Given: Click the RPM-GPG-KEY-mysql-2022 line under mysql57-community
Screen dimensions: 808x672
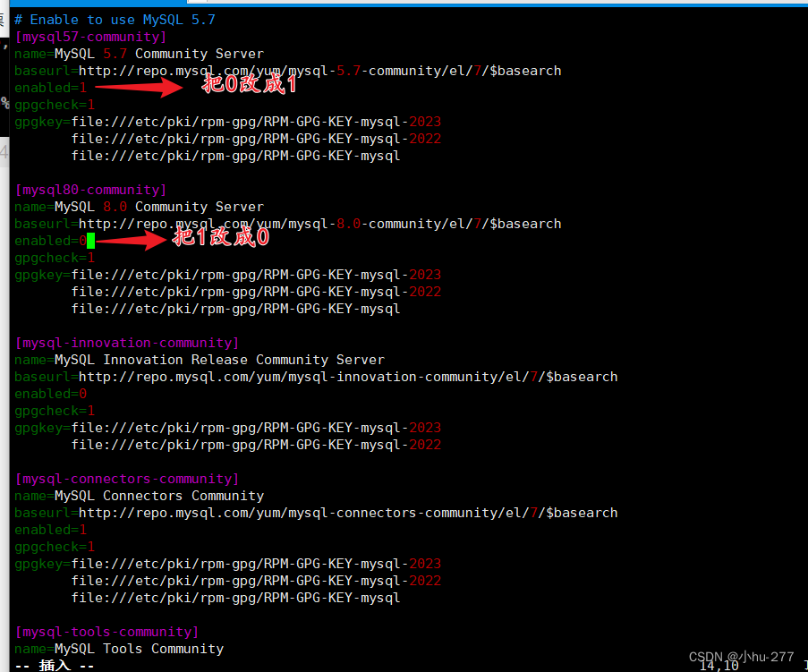Looking at the screenshot, I should pyautogui.click(x=256, y=139).
